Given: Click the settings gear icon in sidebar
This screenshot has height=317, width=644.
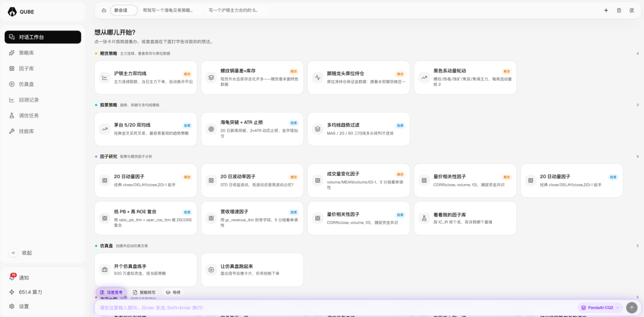Looking at the screenshot, I should pyautogui.click(x=12, y=306).
